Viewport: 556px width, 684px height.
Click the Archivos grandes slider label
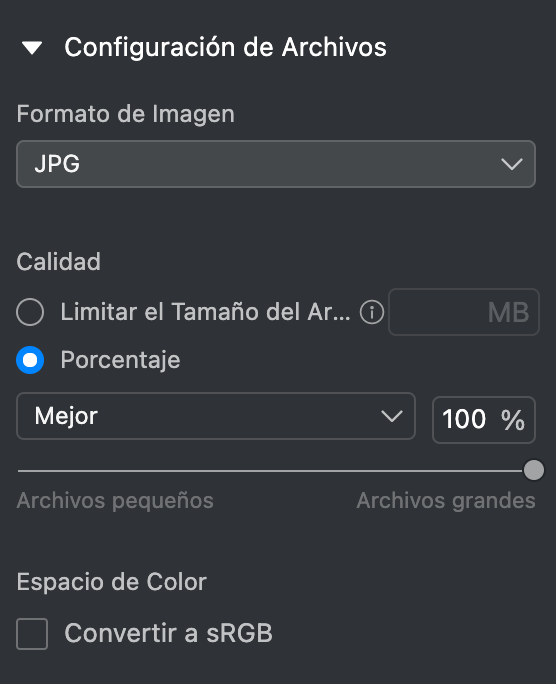446,501
